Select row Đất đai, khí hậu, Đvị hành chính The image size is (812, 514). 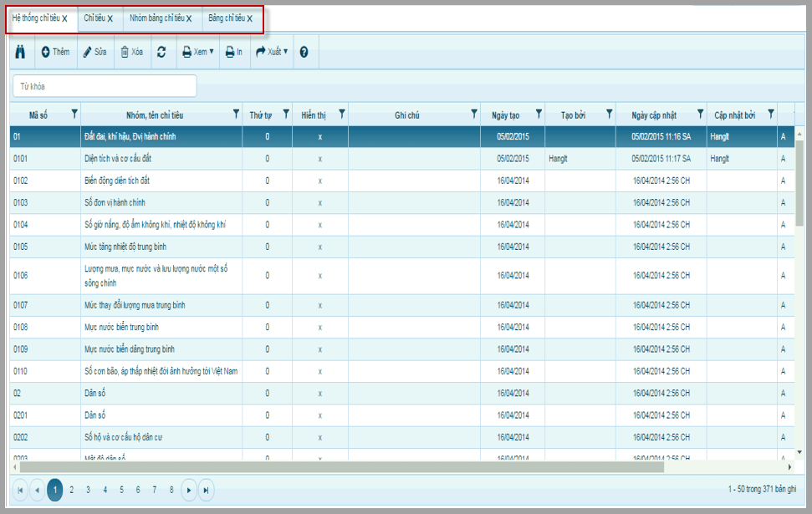(402, 137)
